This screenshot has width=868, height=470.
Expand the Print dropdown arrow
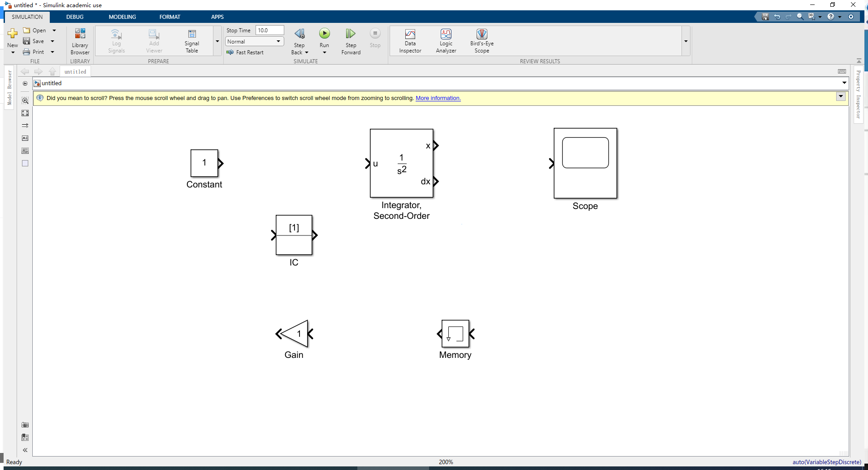click(x=52, y=52)
